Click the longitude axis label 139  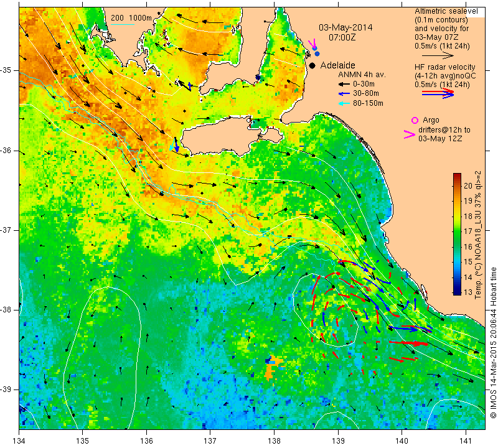(338, 441)
